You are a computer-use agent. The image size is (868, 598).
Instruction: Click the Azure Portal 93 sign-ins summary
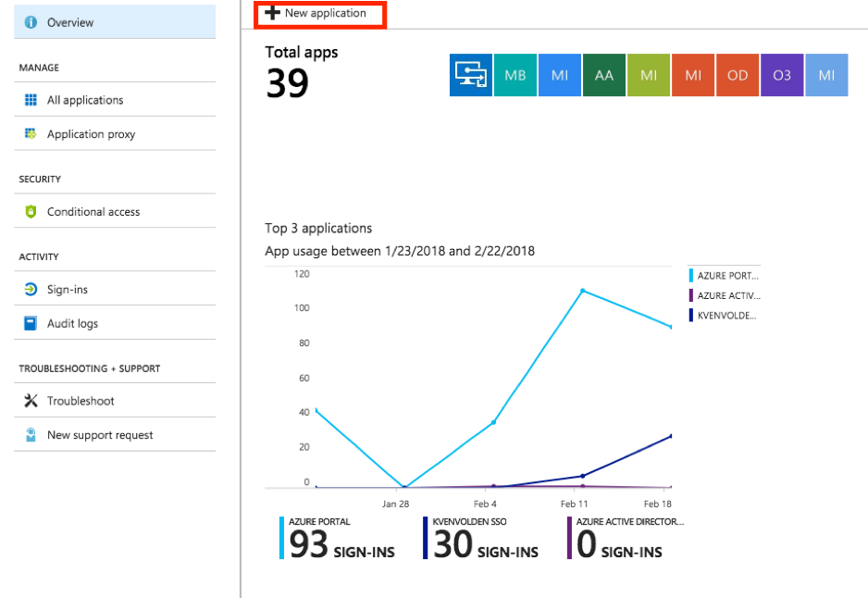[337, 538]
